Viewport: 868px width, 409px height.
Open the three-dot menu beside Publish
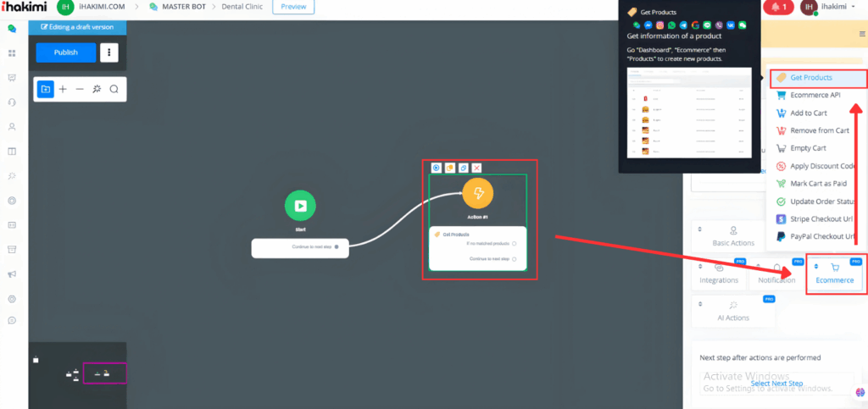108,53
